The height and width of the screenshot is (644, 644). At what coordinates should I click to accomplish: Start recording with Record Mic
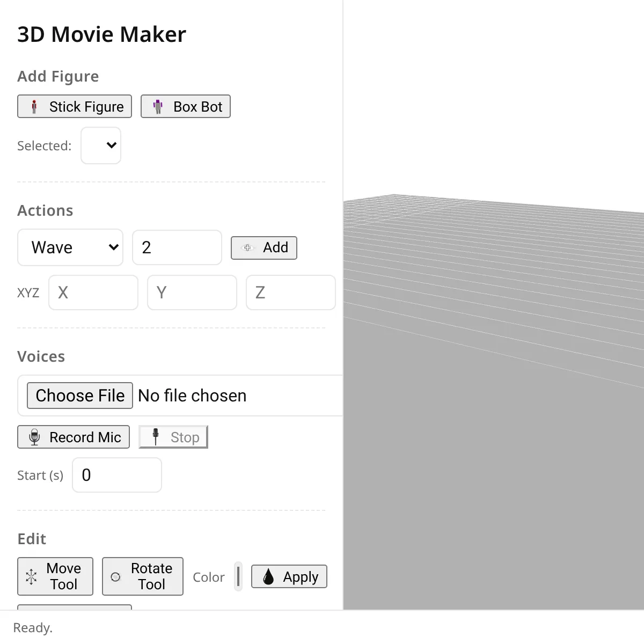[74, 437]
